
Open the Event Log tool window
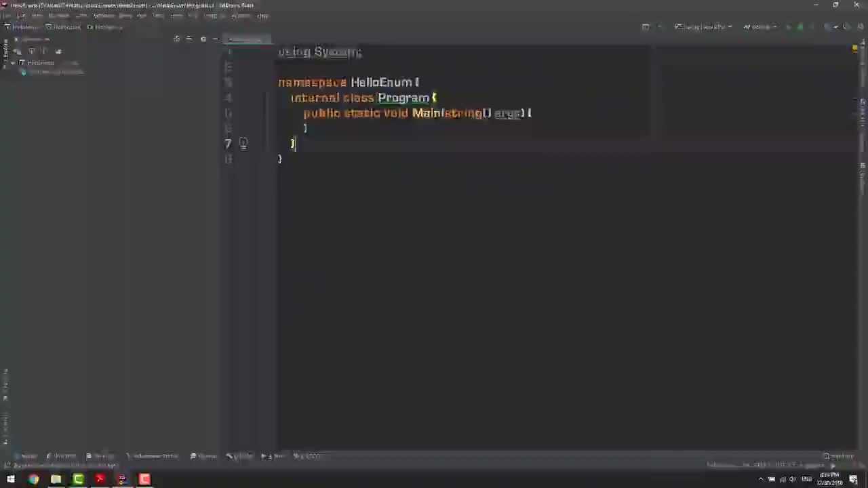[839, 456]
